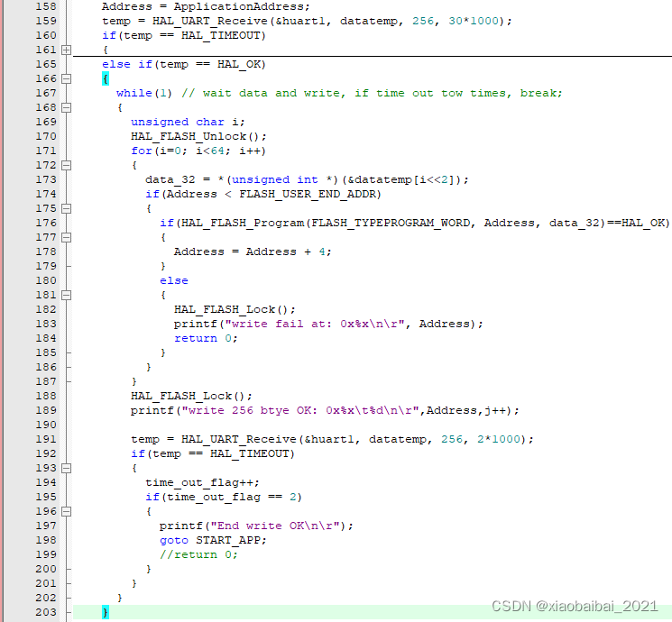This screenshot has width=672, height=622.
Task: Collapse the while loop block at line 168
Action: tap(66, 107)
